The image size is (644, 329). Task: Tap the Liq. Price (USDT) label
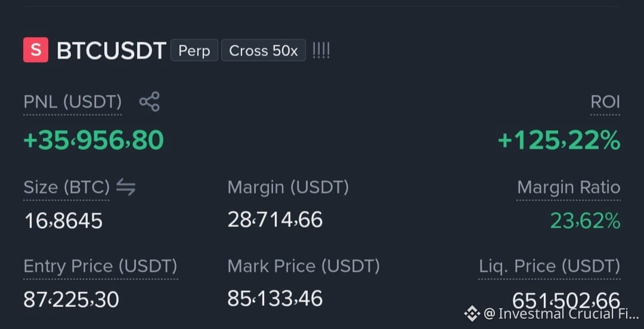click(x=550, y=266)
